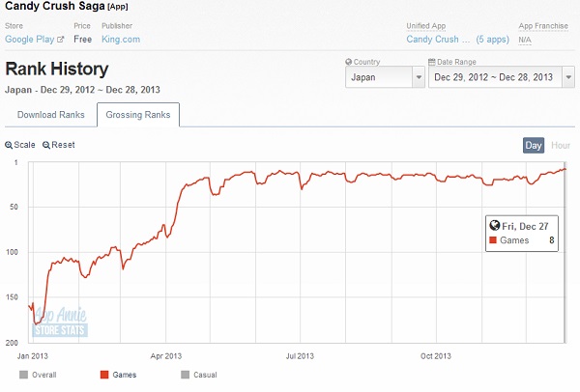
Task: Open the Candy Crush unified app link
Action: (438, 40)
